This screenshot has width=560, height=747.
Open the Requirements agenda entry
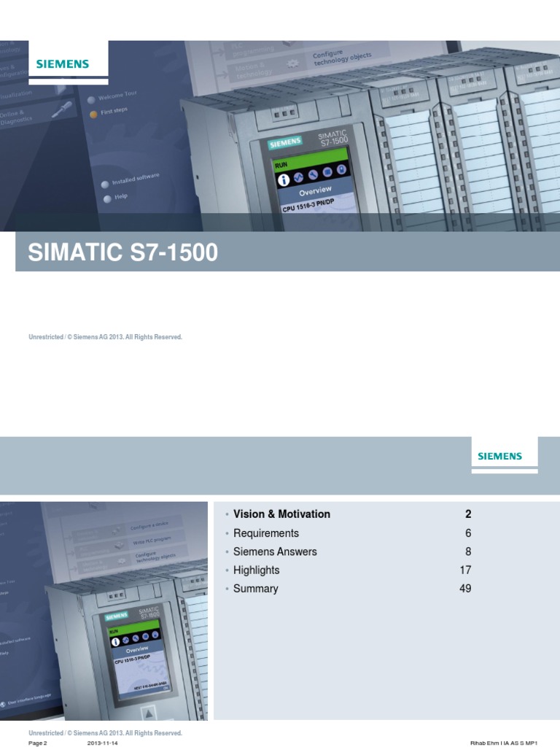coord(265,533)
